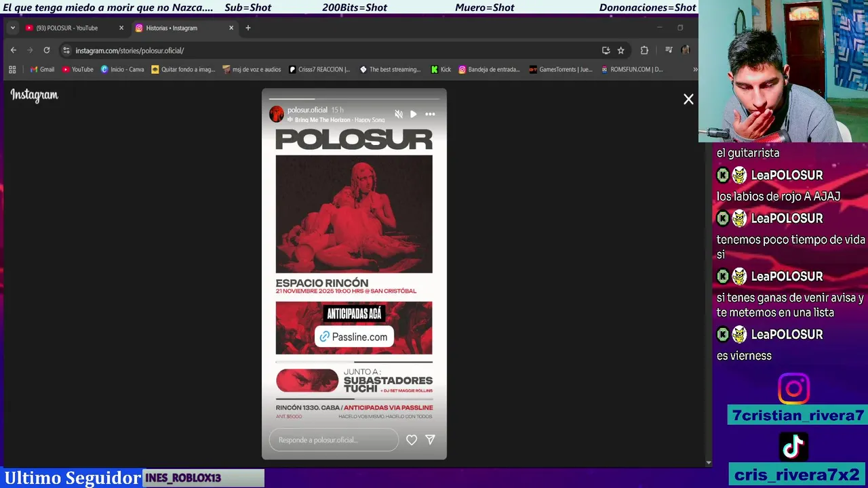The image size is (868, 488).
Task: Share the story via paper plane icon
Action: [x=430, y=440]
